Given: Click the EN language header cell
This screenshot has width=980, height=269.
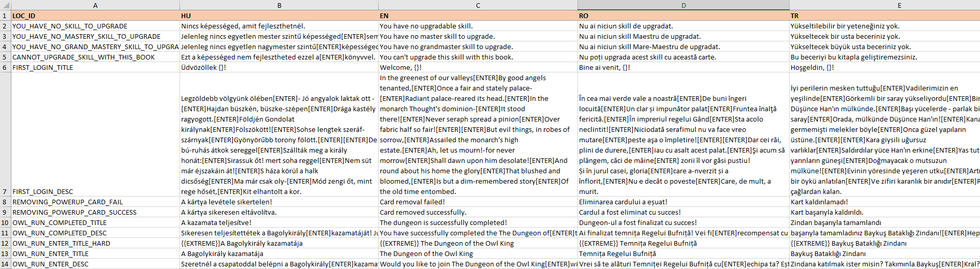Looking at the screenshot, I should pyautogui.click(x=478, y=16).
